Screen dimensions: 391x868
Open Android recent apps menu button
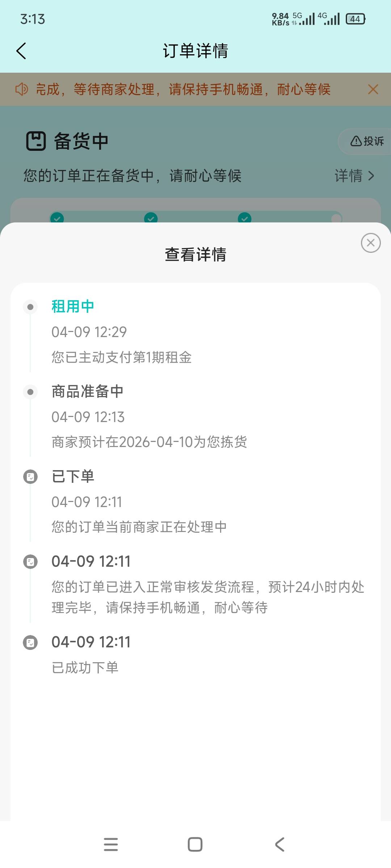point(111,844)
